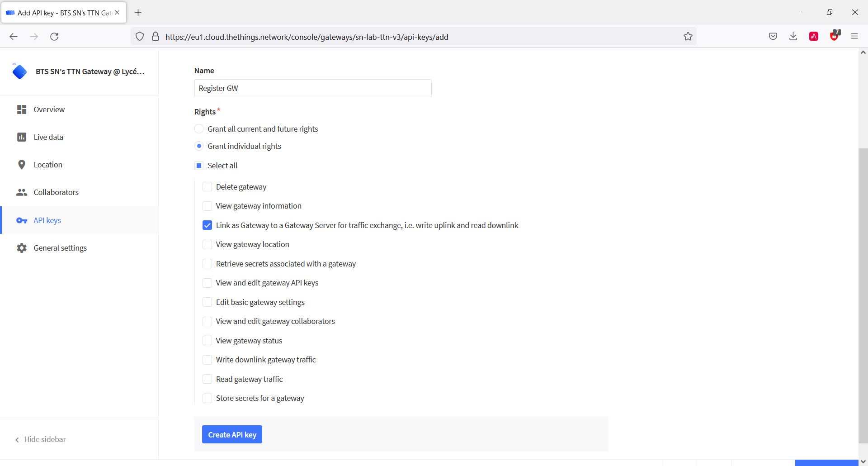Select Grant all current and future rights
The width and height of the screenshot is (868, 466).
click(x=199, y=129)
